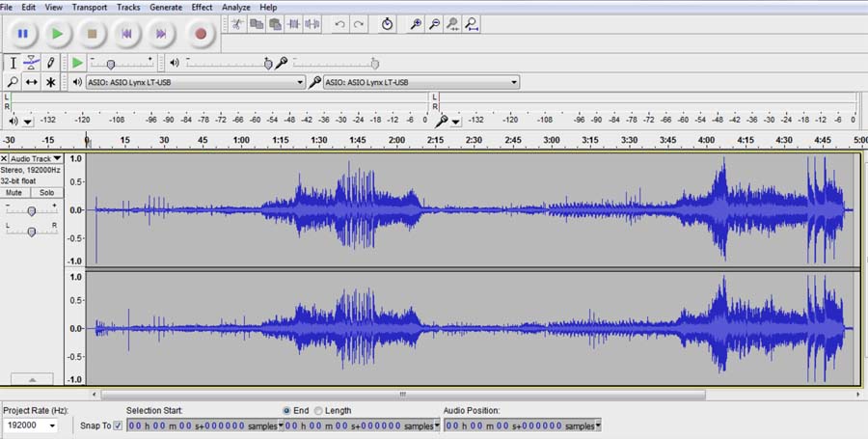Mute the audio track
This screenshot has height=439, width=868.
point(15,192)
